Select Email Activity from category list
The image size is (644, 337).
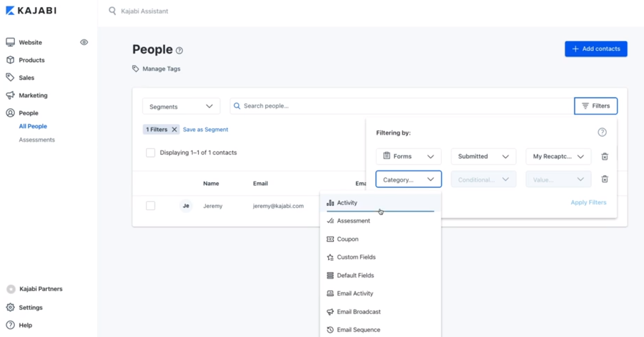pyautogui.click(x=381, y=293)
